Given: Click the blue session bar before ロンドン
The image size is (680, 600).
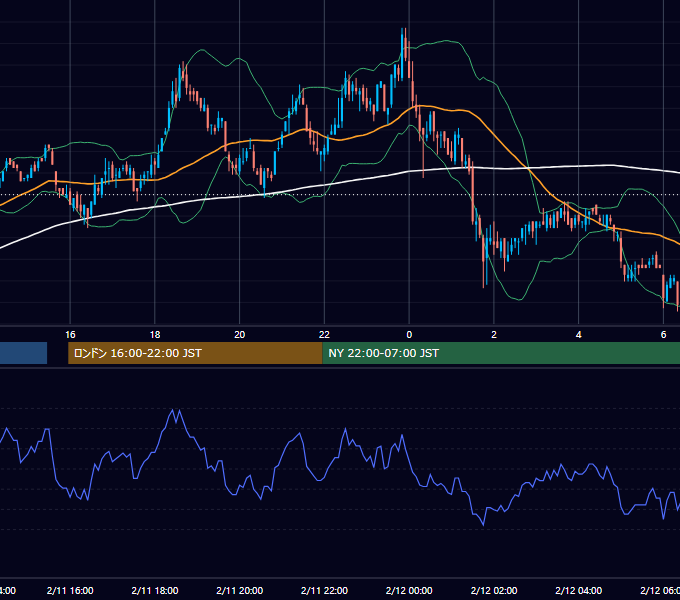Looking at the screenshot, I should (23, 353).
